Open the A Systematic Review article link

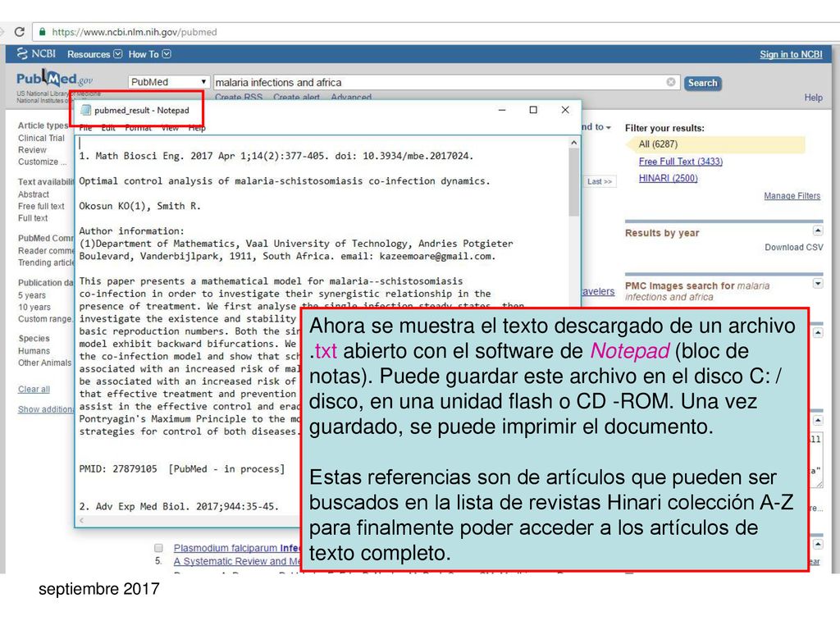pyautogui.click(x=236, y=561)
